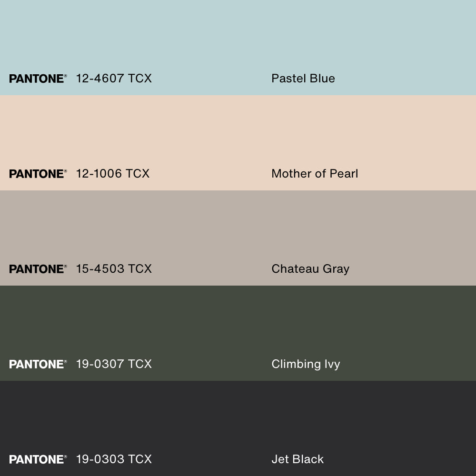Click the Mother of Pearl color swatch
Screen dimensions: 476x476
pos(238,143)
